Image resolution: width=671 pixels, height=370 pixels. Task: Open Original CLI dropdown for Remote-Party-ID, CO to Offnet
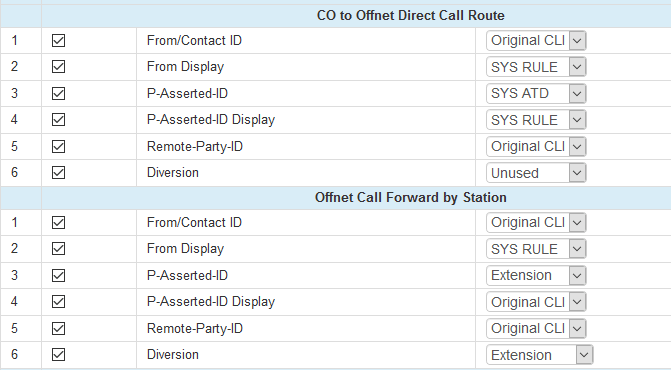click(536, 146)
